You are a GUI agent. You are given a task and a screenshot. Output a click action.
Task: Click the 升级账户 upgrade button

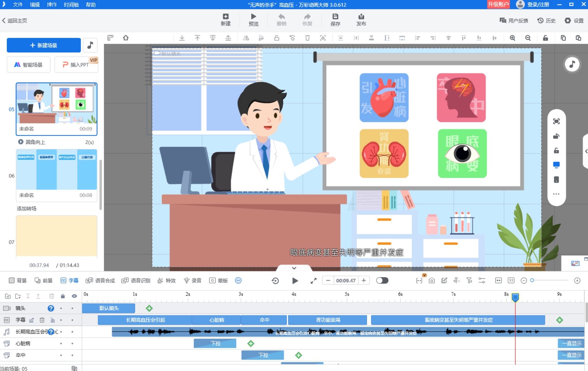(x=498, y=4)
